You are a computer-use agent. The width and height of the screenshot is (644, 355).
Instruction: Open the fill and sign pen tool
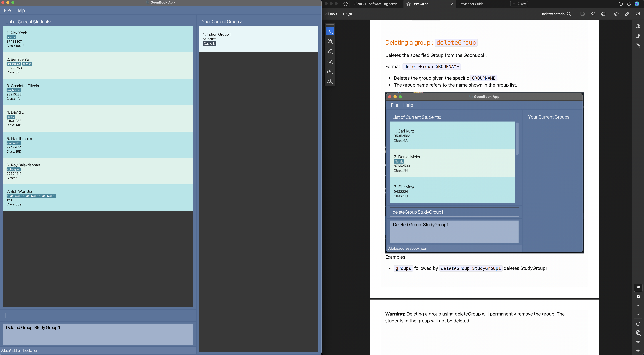[x=330, y=82]
